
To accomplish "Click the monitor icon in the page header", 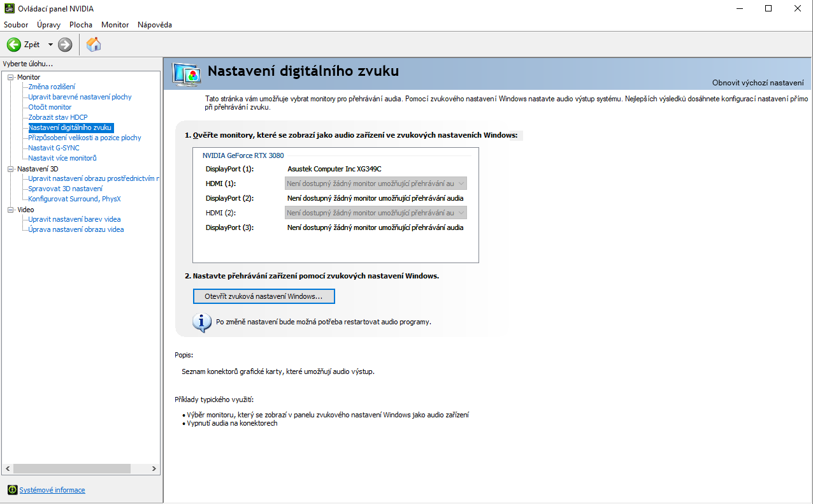I will click(x=187, y=75).
